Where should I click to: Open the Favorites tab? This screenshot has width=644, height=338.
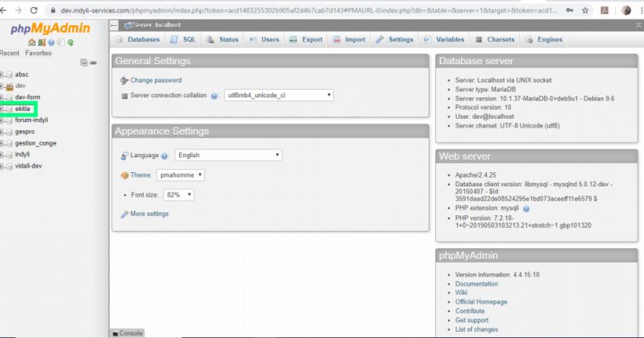(38, 53)
